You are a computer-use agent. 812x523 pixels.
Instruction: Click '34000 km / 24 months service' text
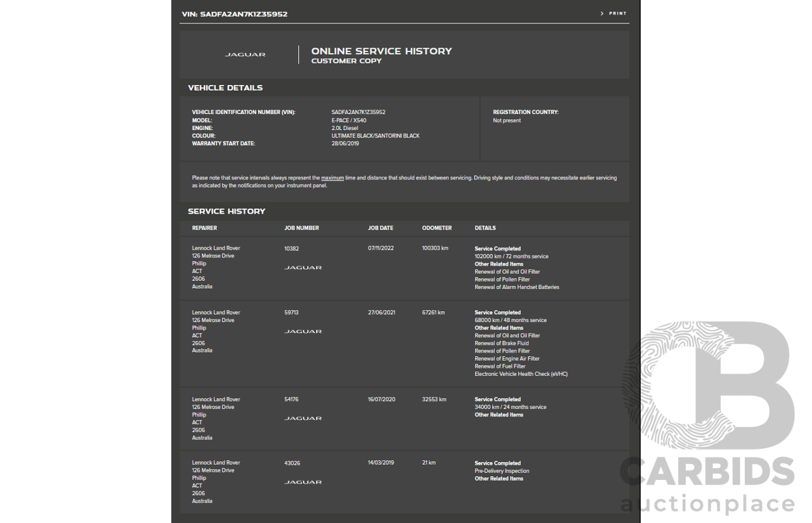pyautogui.click(x=511, y=407)
